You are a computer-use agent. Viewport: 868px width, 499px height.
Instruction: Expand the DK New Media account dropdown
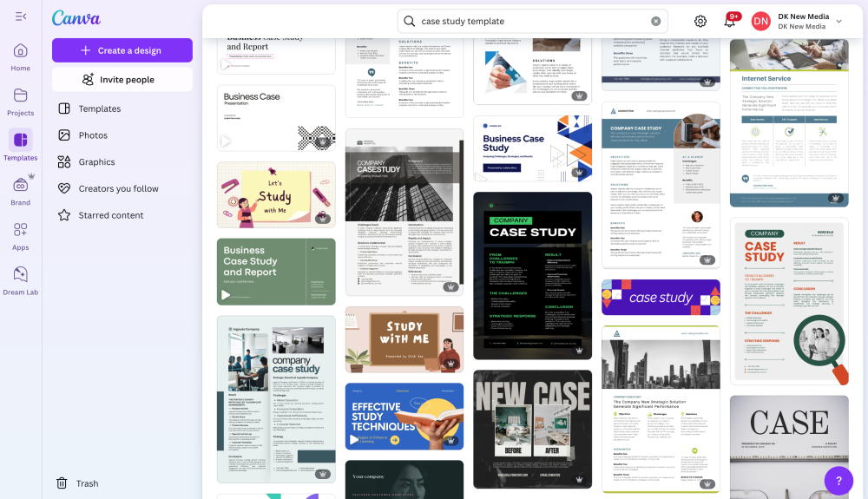[x=838, y=21]
